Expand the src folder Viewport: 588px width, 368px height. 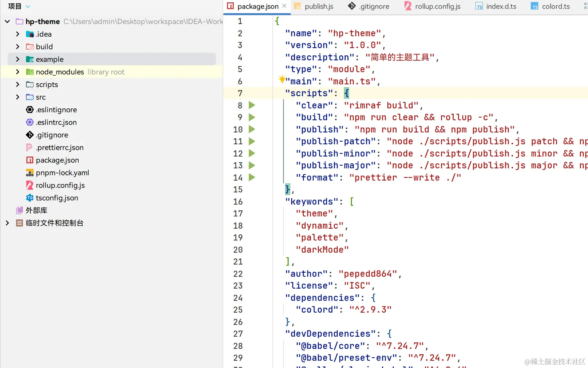(x=18, y=97)
